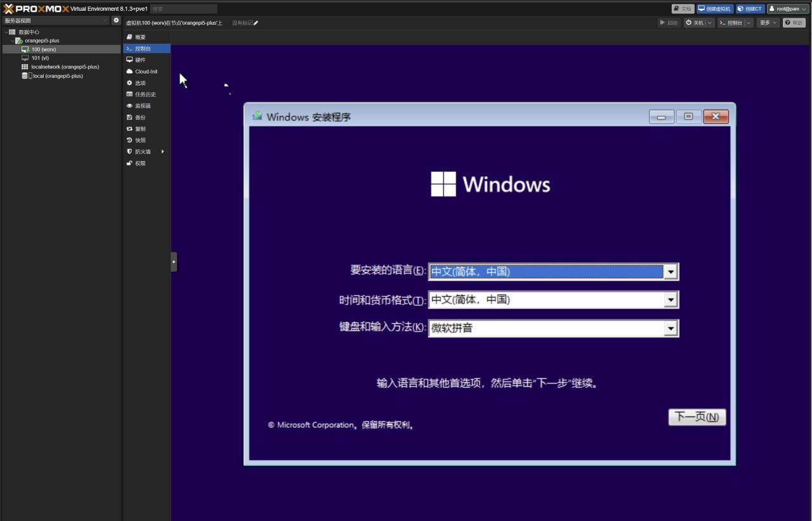Expand the 防火墙 submenu arrow

pyautogui.click(x=163, y=151)
